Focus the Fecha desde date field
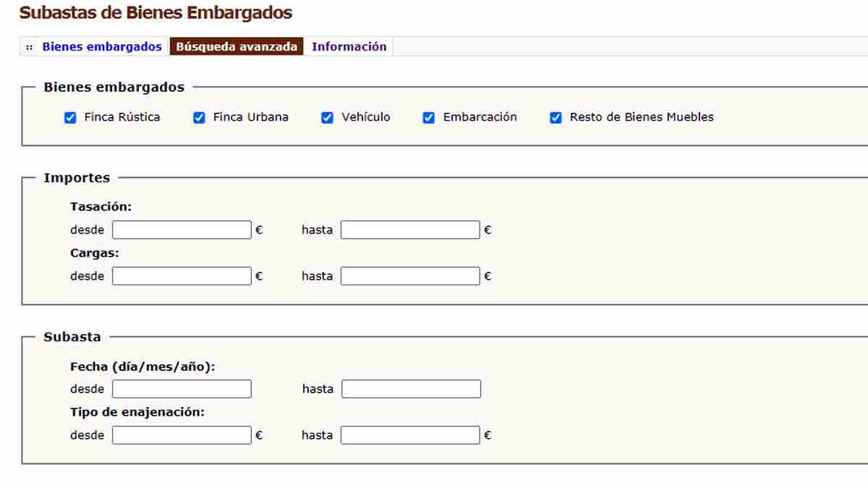868x488 pixels. [x=182, y=389]
